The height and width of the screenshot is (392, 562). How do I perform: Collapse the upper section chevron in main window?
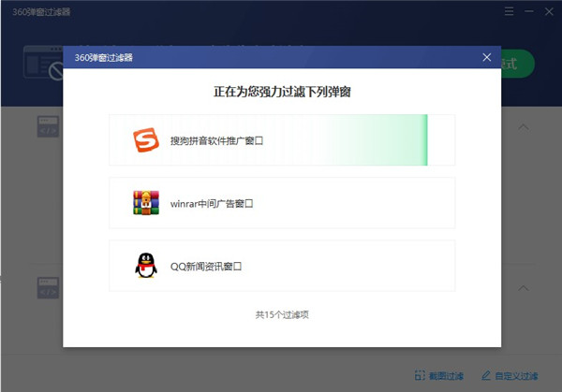[x=524, y=127]
